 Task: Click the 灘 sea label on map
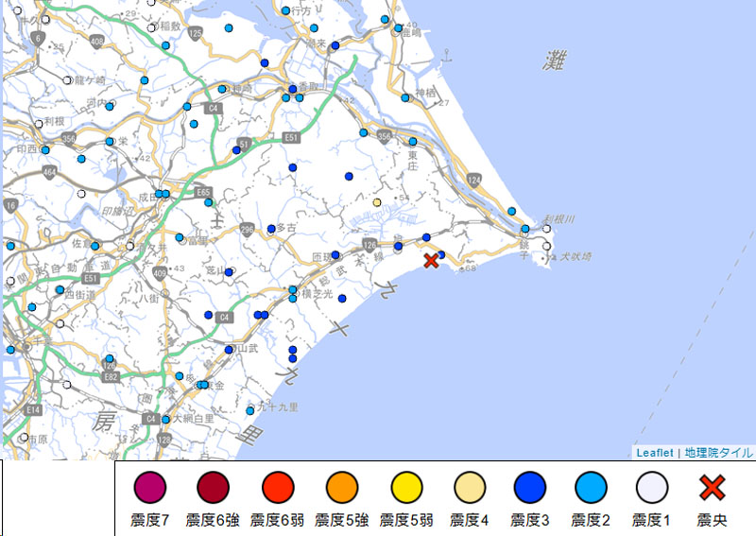(x=554, y=61)
